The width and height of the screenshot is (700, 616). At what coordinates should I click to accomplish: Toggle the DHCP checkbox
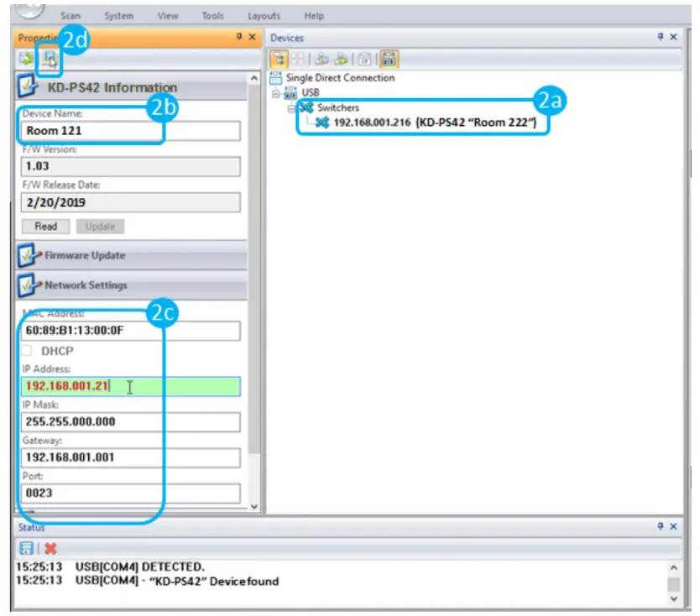coord(27,351)
